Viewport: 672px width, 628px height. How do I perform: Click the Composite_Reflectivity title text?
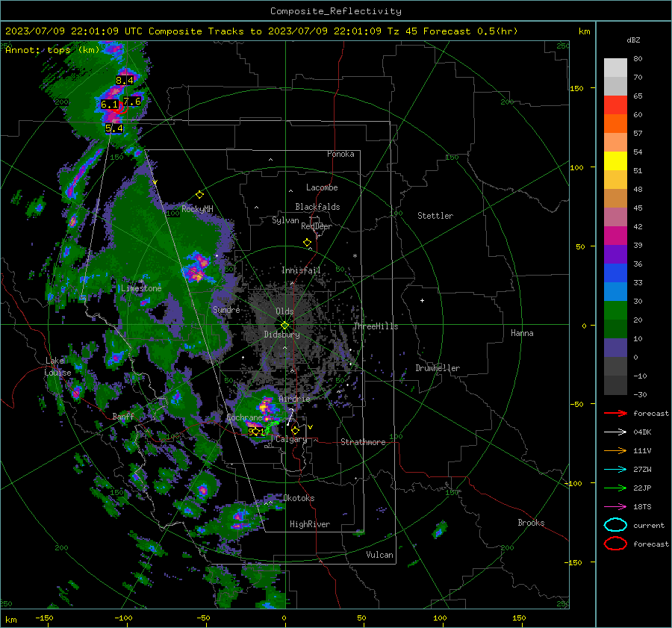336,11
